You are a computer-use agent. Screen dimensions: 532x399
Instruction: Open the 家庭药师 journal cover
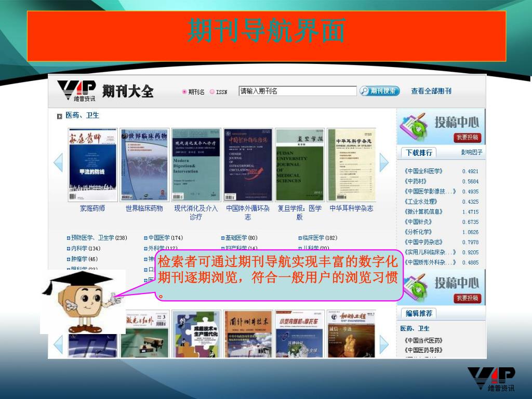[x=92, y=165]
